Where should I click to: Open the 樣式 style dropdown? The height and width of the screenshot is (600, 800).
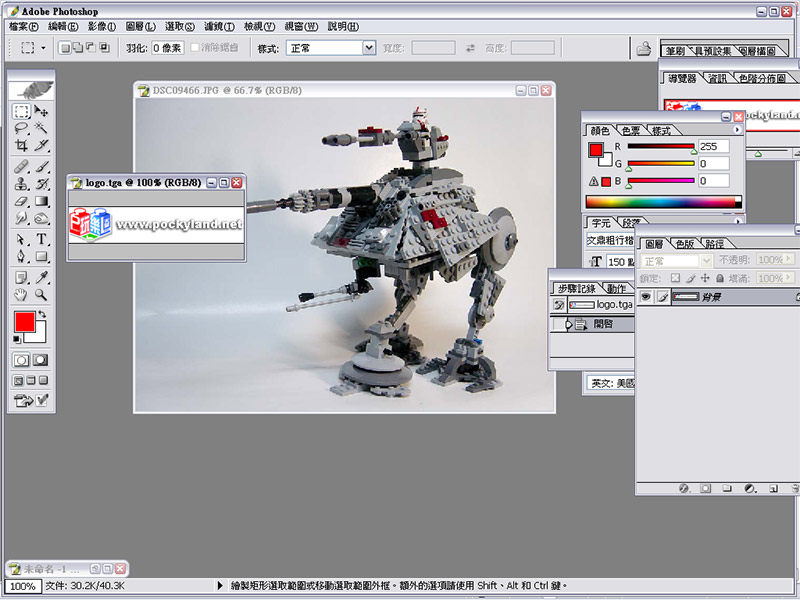click(x=331, y=47)
